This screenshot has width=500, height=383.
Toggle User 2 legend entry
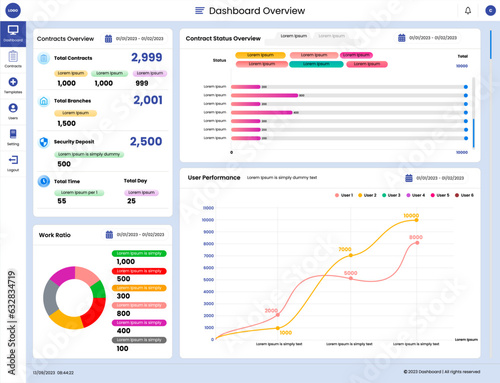pyautogui.click(x=367, y=195)
